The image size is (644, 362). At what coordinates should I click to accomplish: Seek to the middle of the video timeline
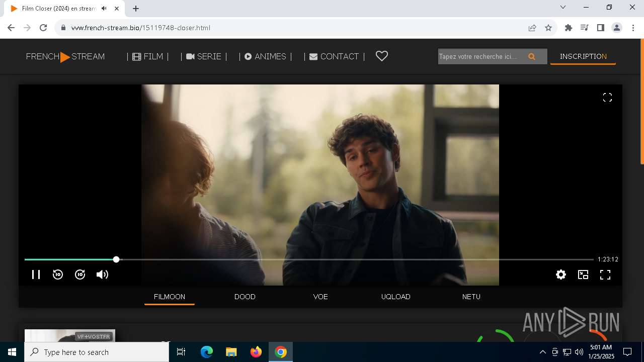pos(309,259)
